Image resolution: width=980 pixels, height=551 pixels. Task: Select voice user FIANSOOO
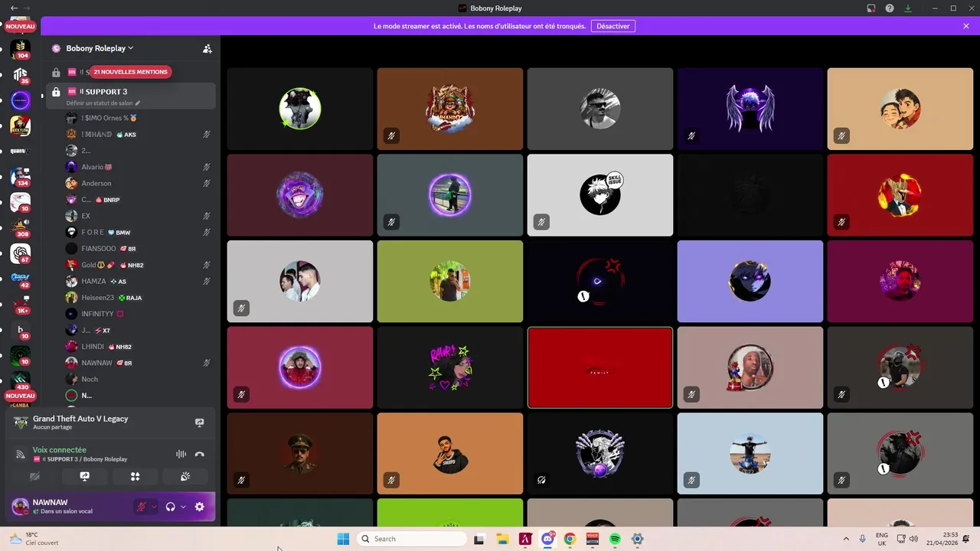click(x=138, y=249)
